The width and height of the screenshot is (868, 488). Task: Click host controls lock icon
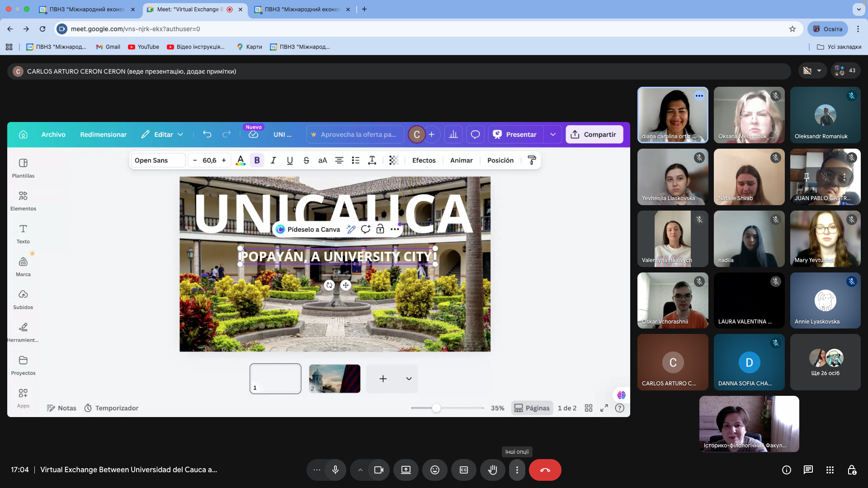tap(851, 470)
